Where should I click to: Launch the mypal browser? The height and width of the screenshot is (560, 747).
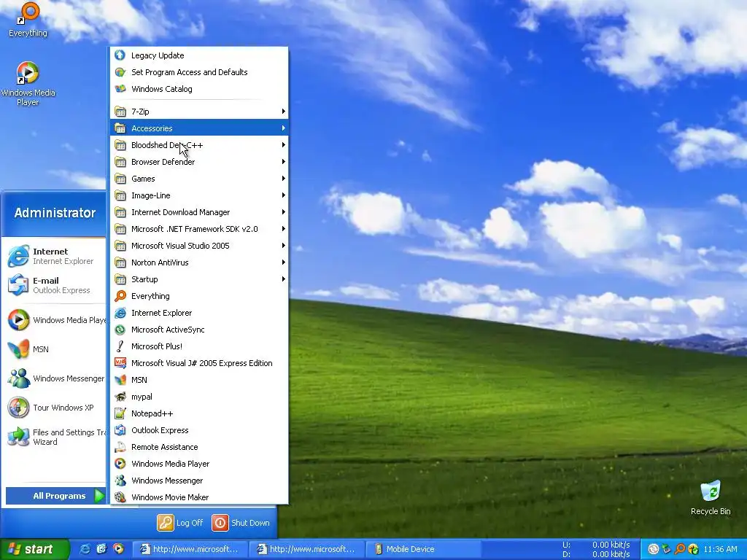pyautogui.click(x=199, y=397)
